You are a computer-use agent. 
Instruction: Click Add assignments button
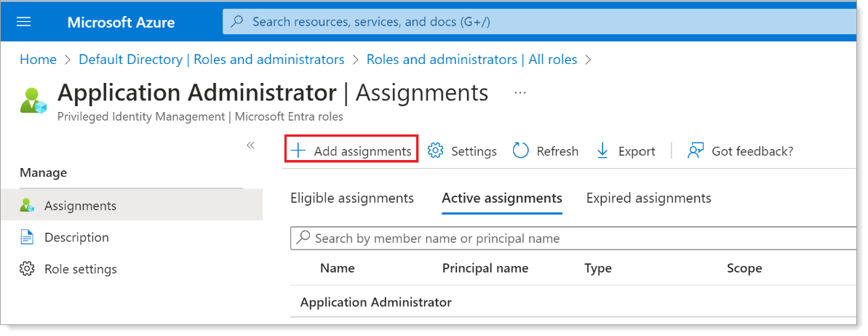point(351,149)
